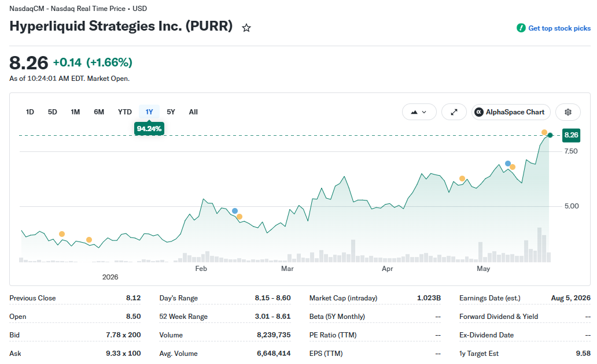Viewport: 597px width, 364px height.
Task: Click 1y Target Est value 9.58
Action: point(583,354)
